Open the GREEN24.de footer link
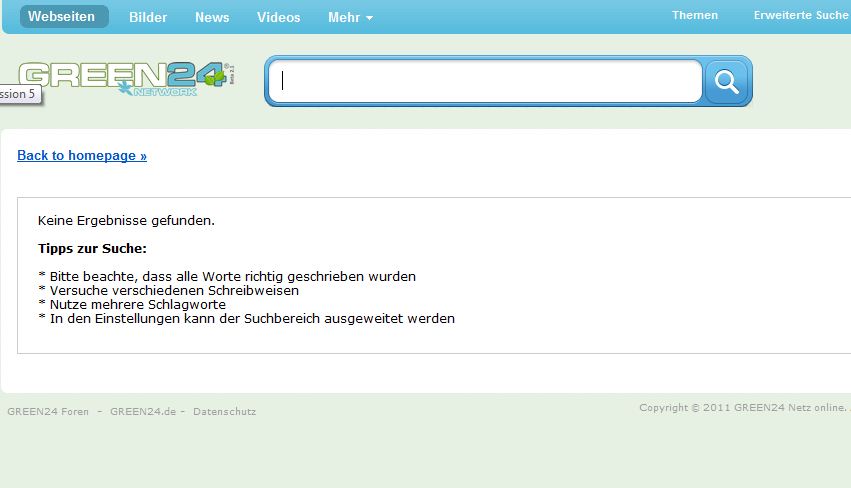The width and height of the screenshot is (851, 488). tap(143, 411)
